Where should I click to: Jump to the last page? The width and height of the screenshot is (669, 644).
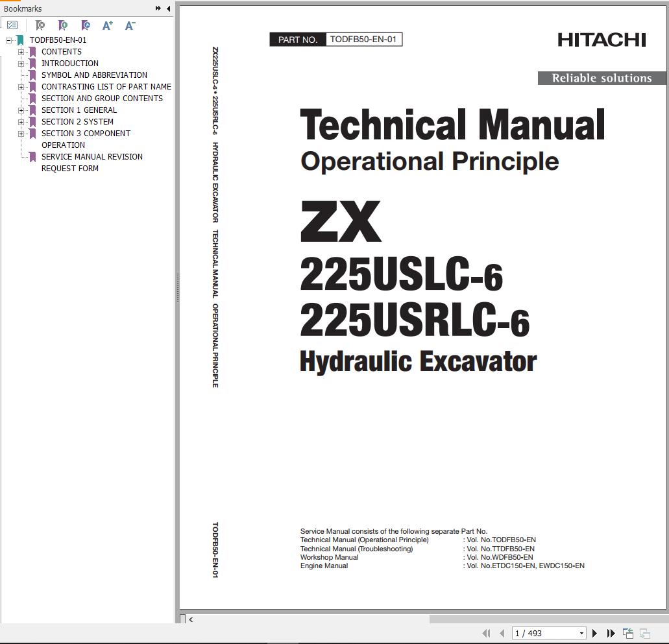(x=611, y=633)
